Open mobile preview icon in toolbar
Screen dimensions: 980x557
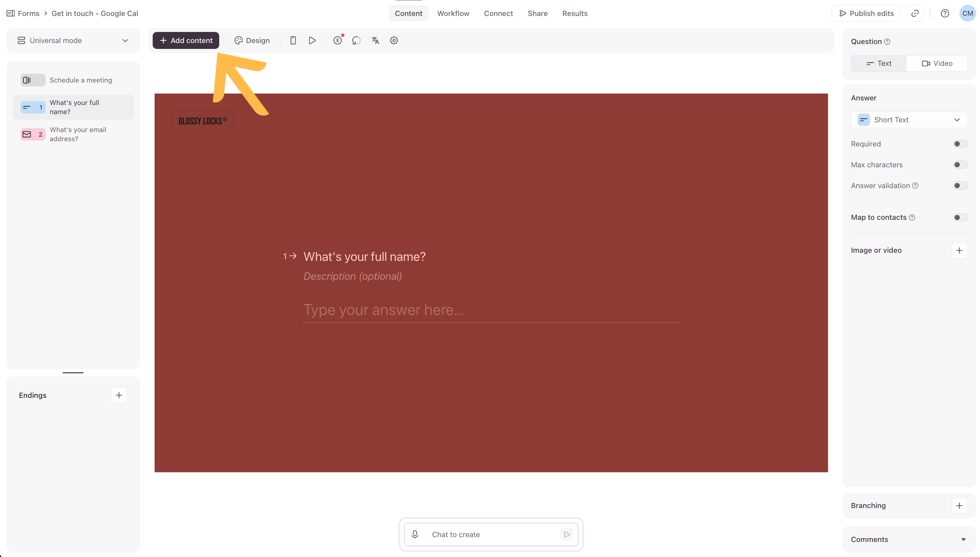[293, 40]
